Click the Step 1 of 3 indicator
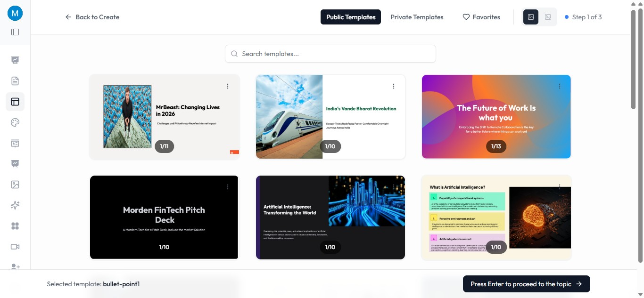This screenshot has height=298, width=644. [583, 17]
